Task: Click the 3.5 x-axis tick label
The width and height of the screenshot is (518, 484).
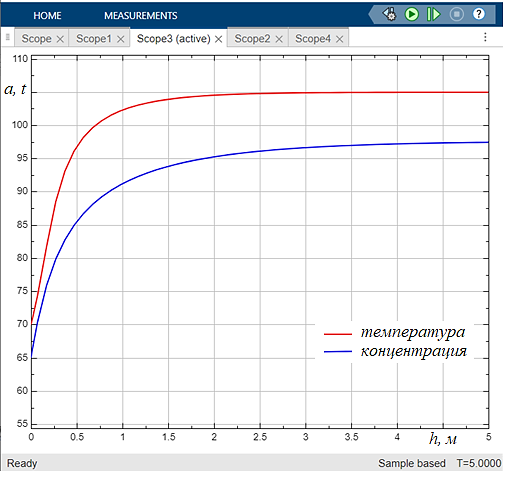Action: coord(351,437)
